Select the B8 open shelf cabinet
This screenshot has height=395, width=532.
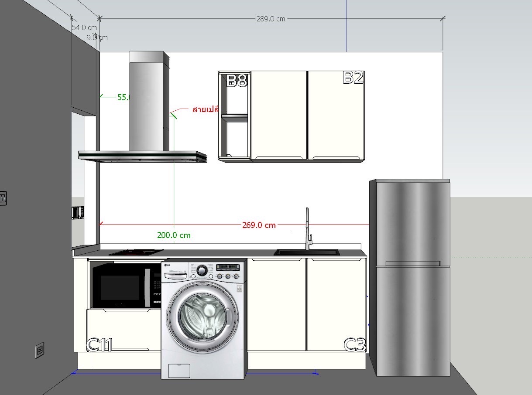coord(234,116)
